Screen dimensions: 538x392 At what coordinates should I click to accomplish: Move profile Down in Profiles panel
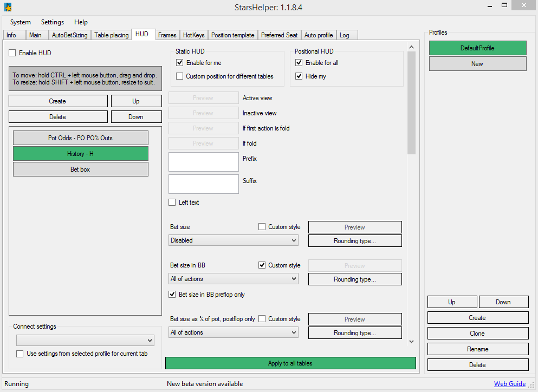point(503,302)
